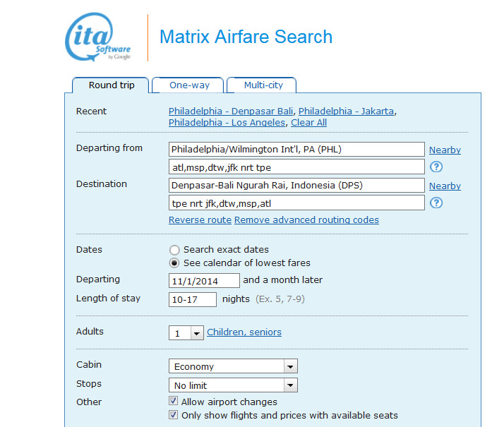Focus the Departing from airport field
Viewport: 504px width, 427px height.
pos(296,150)
